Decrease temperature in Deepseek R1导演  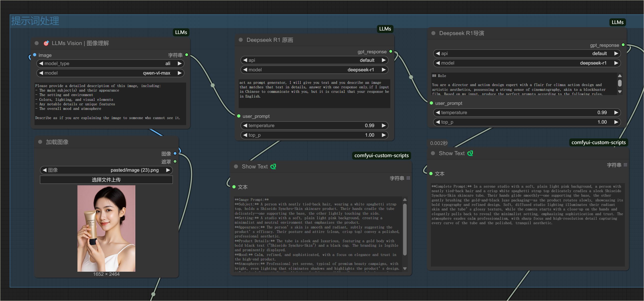pyautogui.click(x=438, y=112)
